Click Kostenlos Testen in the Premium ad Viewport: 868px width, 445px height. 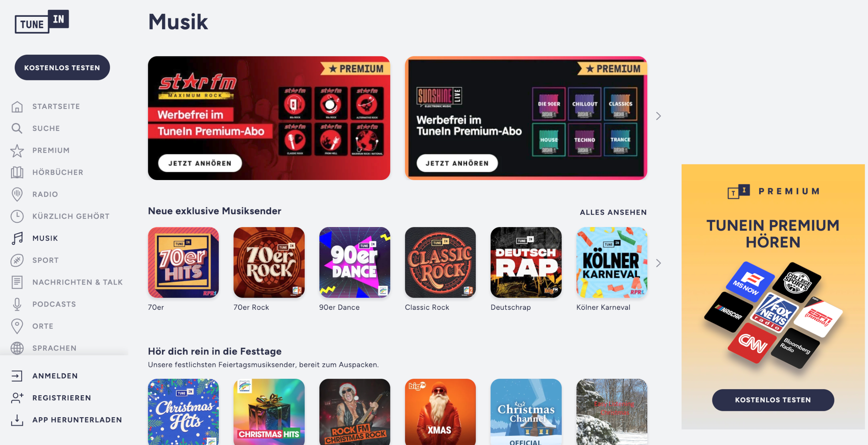773,400
